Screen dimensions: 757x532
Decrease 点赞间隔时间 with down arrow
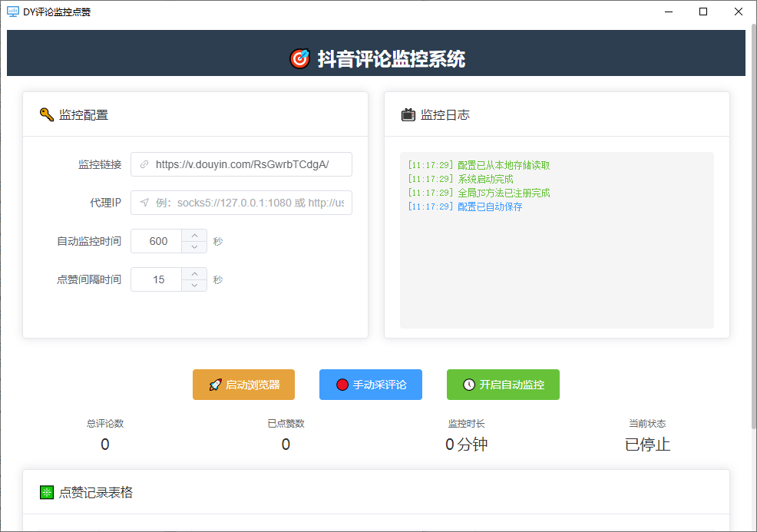194,285
